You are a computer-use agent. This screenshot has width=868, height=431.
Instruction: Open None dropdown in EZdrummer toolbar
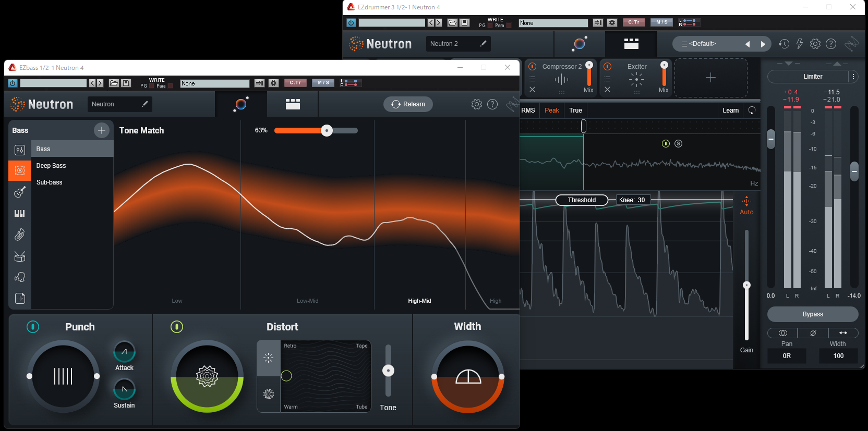point(553,23)
